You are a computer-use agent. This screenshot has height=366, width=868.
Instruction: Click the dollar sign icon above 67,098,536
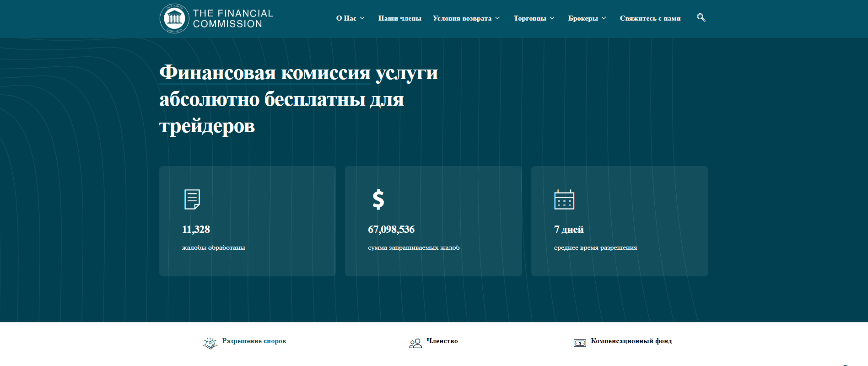(x=378, y=199)
